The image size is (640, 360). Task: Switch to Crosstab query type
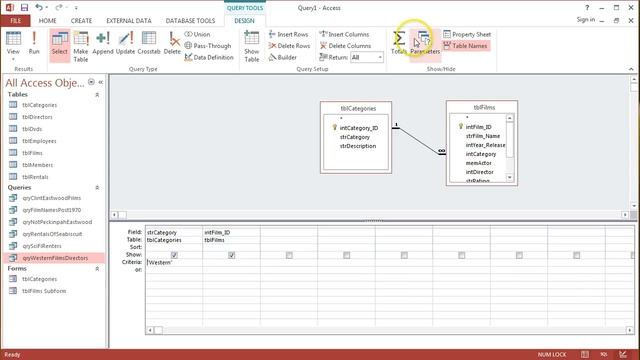pyautogui.click(x=149, y=43)
